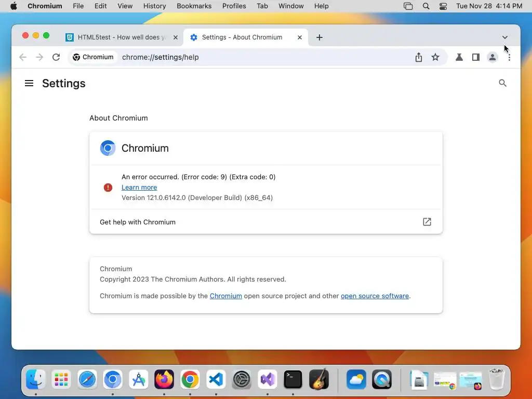Click the copyright 2023 text line
532x399 pixels.
click(193, 279)
